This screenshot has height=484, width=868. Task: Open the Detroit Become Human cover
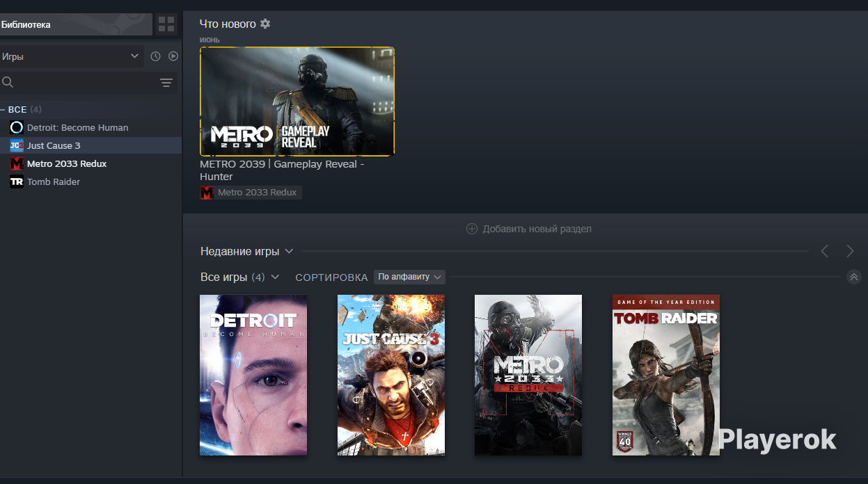point(253,375)
